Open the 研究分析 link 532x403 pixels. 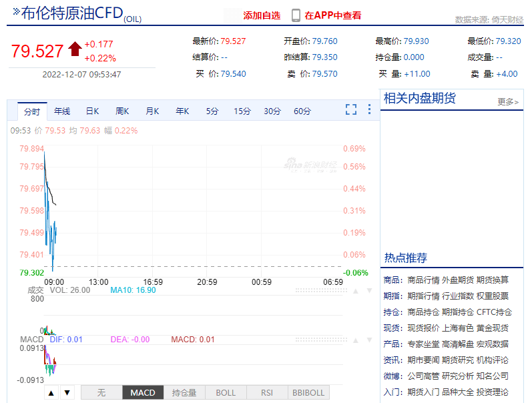pos(458,376)
